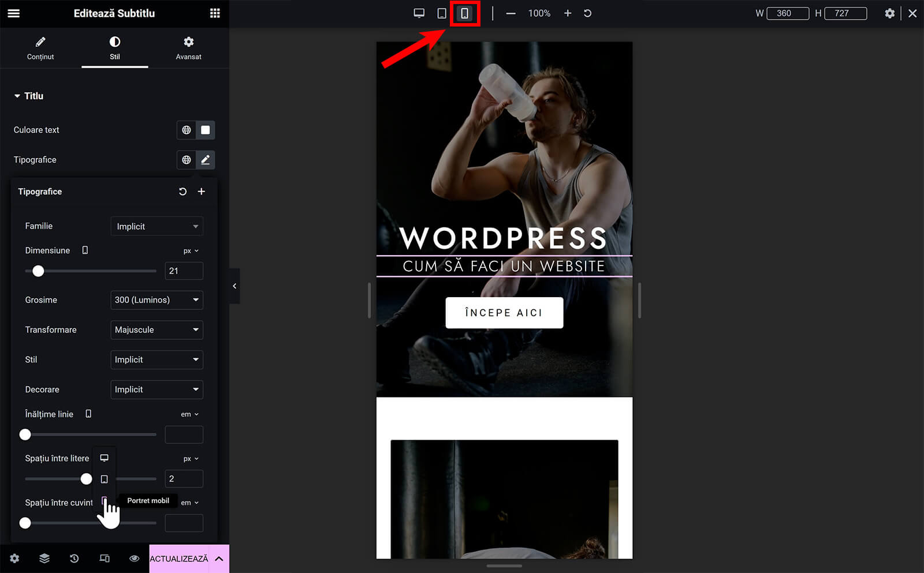924x573 pixels.
Task: Click the Spațiu între cuvinte slider handle
Action: (25, 523)
